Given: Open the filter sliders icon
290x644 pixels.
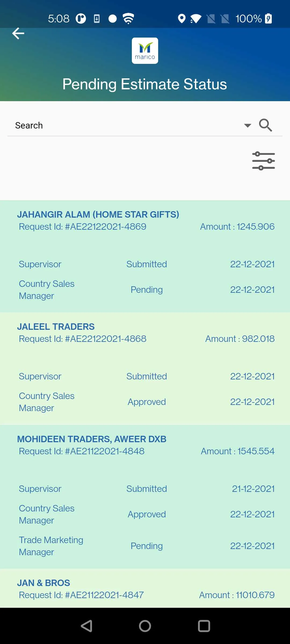Looking at the screenshot, I should pyautogui.click(x=263, y=161).
